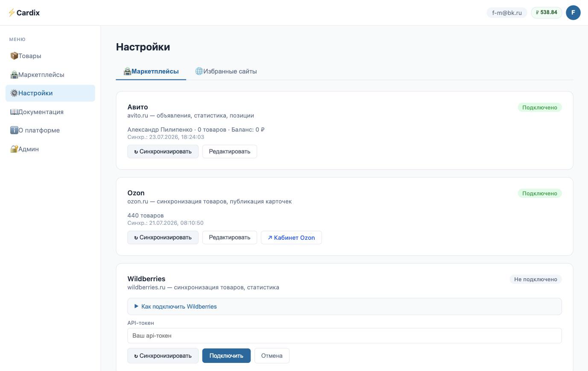The width and height of the screenshot is (588, 371).
Task: Click the Авито Подключено status badge
Action: (x=540, y=107)
